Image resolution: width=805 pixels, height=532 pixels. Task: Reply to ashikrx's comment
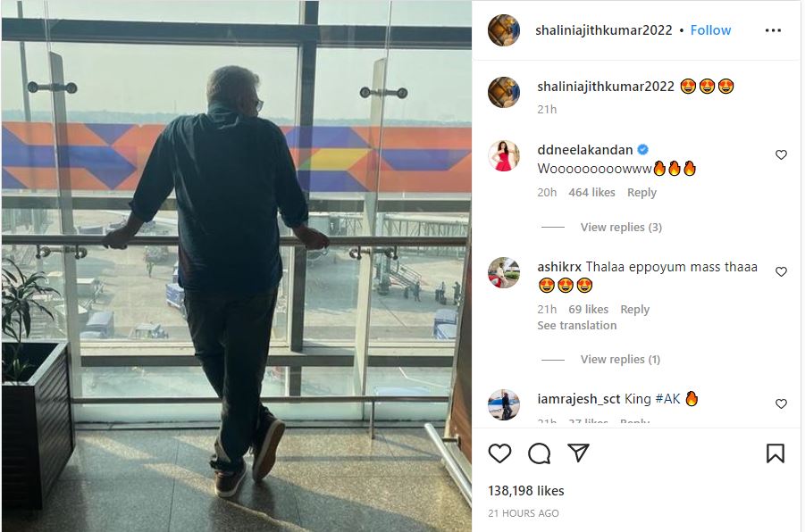(x=635, y=310)
